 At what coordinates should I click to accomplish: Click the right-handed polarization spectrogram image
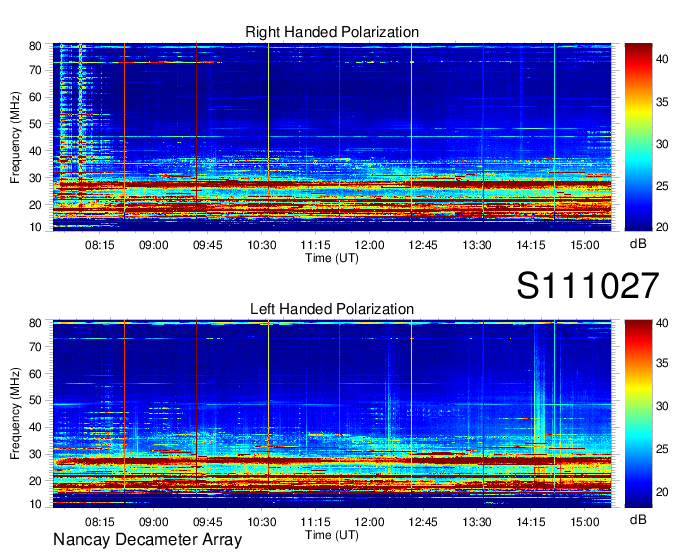pyautogui.click(x=332, y=137)
